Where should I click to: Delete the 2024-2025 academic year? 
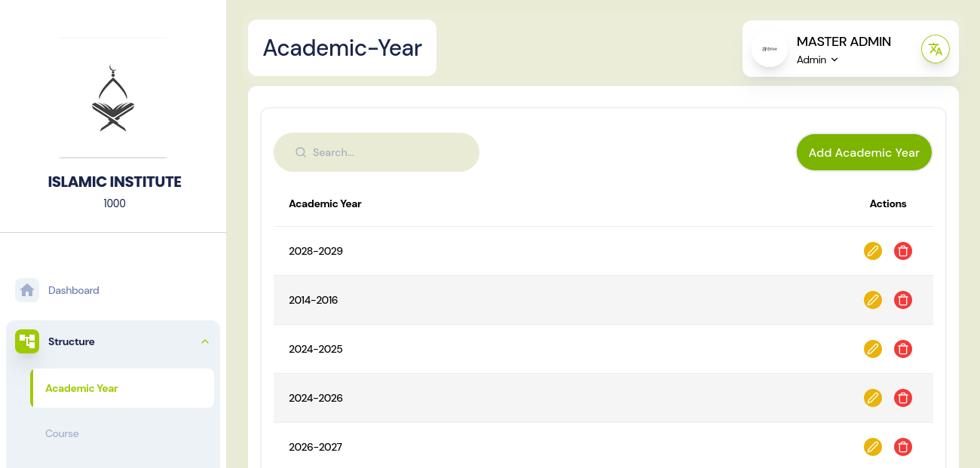coord(902,349)
